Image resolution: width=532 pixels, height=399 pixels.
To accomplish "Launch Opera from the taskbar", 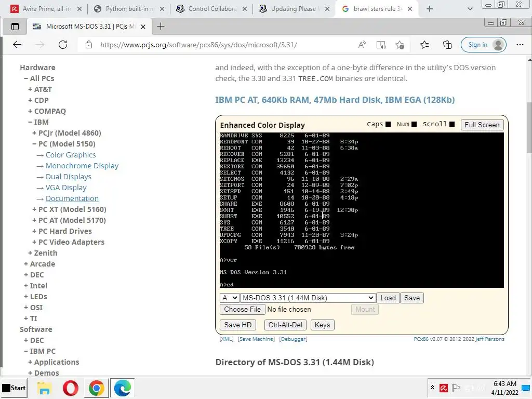I will 71,388.
